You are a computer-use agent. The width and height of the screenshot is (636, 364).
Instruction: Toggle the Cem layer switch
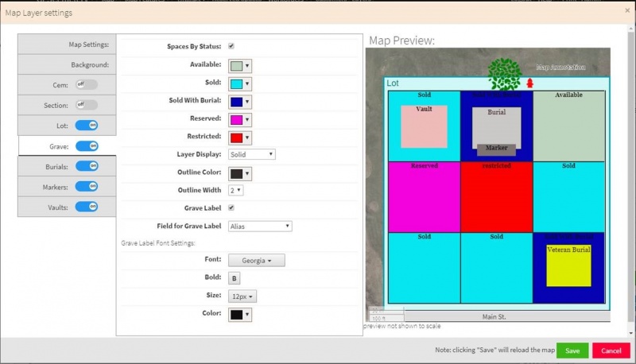point(87,84)
